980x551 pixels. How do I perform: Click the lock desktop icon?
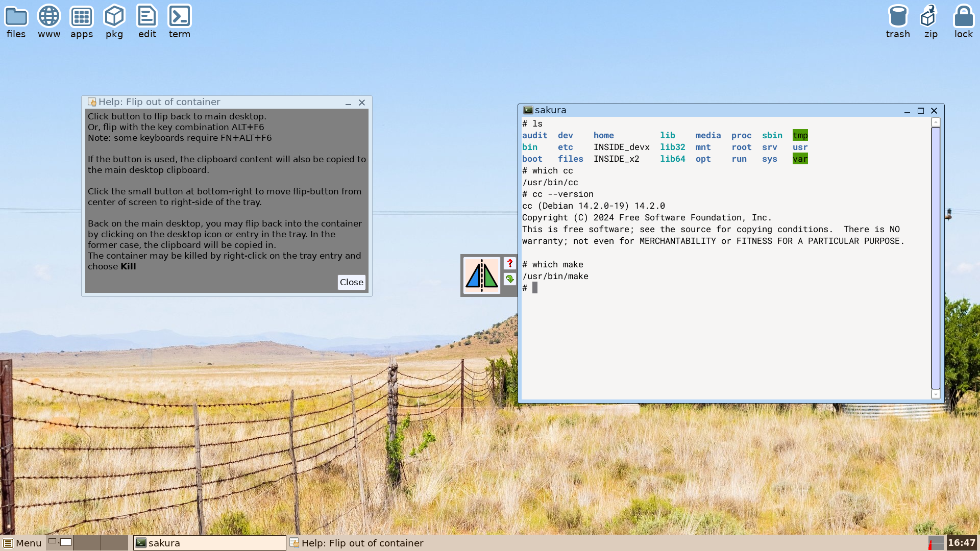pos(964,21)
